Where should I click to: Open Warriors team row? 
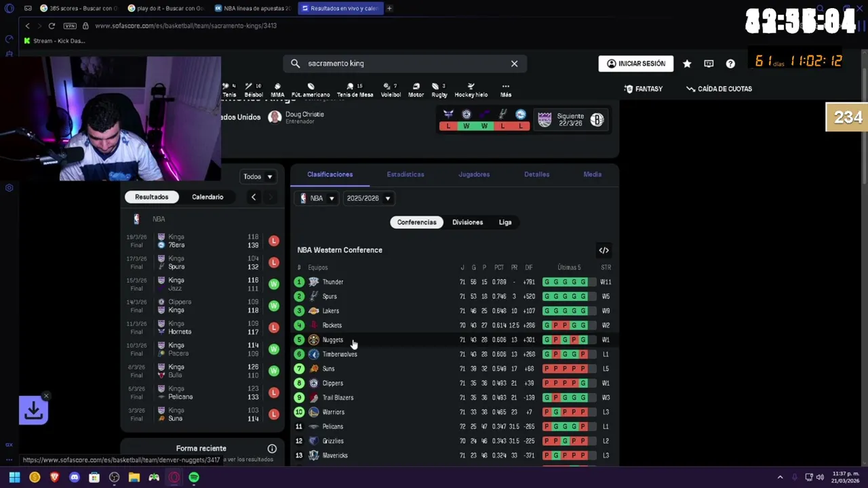pyautogui.click(x=453, y=412)
